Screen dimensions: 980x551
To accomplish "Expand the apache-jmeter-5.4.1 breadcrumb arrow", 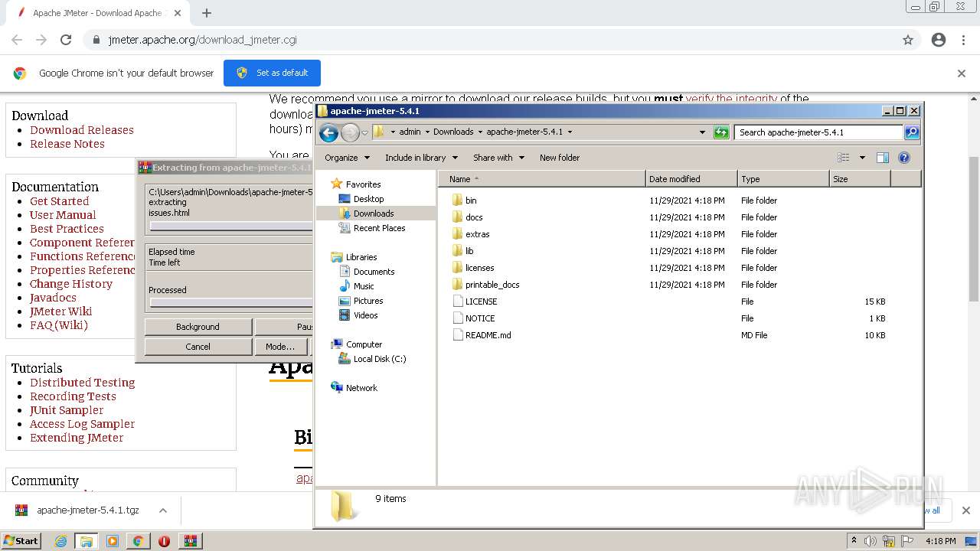I will pyautogui.click(x=570, y=132).
